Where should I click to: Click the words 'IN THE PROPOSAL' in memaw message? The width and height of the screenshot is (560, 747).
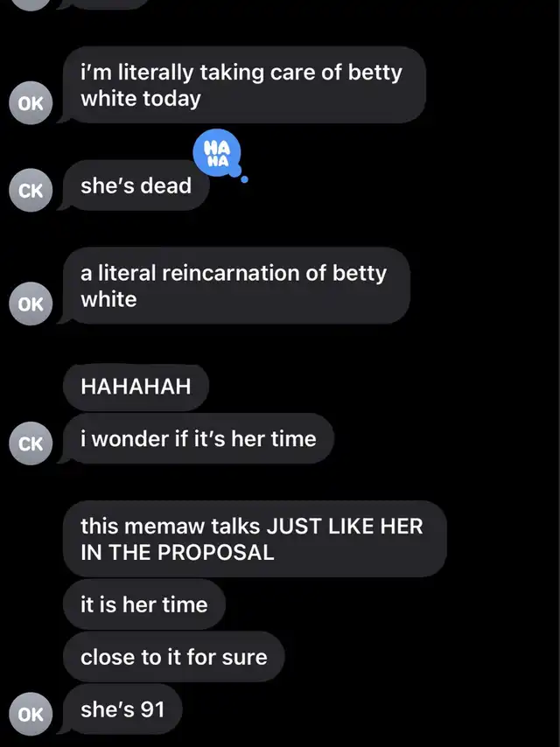pos(178,553)
